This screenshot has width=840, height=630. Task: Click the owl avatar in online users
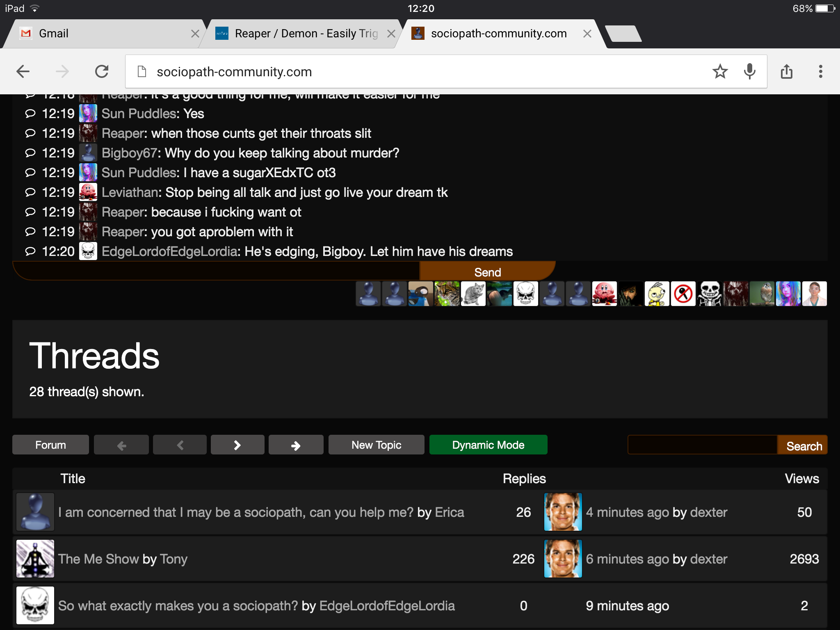click(762, 294)
